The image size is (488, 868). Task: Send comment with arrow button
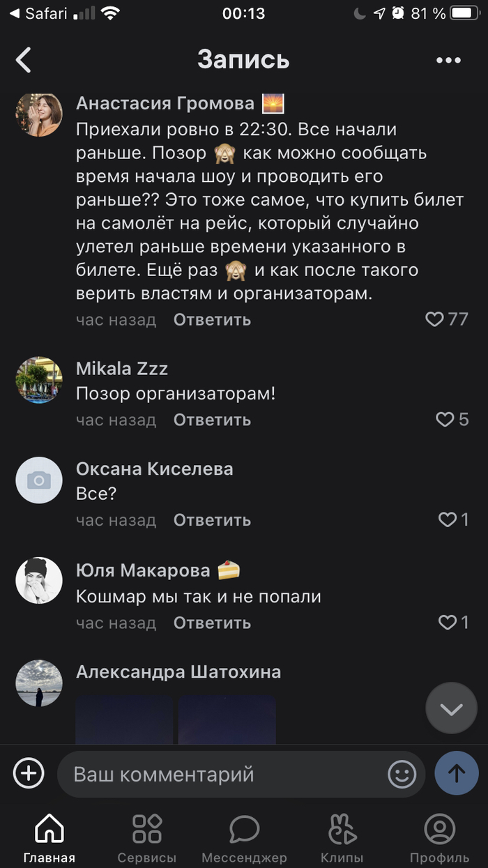coord(457,773)
